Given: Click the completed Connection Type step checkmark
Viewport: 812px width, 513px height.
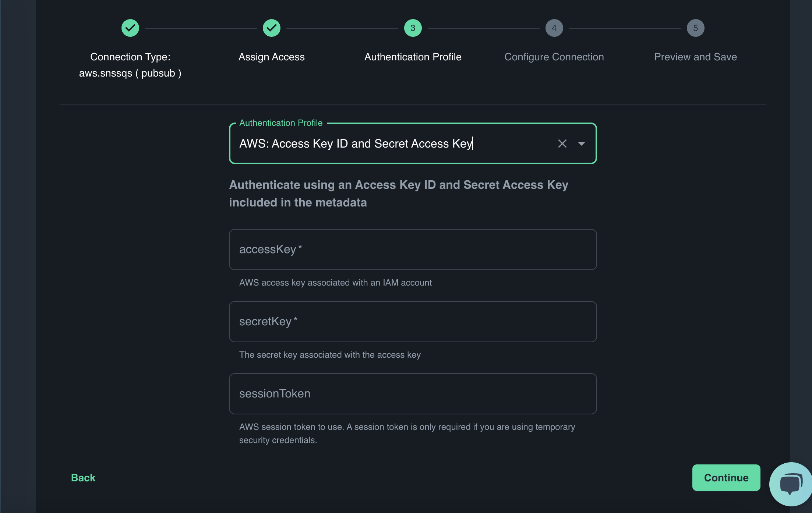Looking at the screenshot, I should 130,28.
